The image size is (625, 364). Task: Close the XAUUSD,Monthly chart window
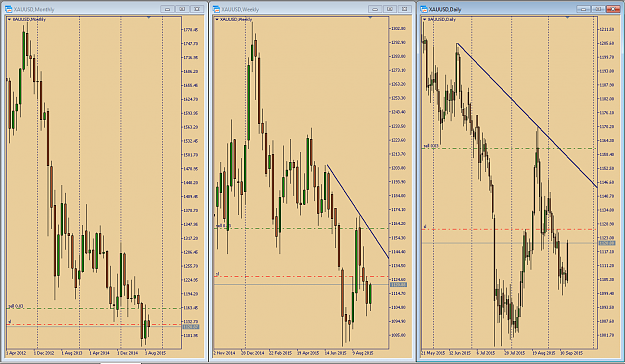pos(197,9)
